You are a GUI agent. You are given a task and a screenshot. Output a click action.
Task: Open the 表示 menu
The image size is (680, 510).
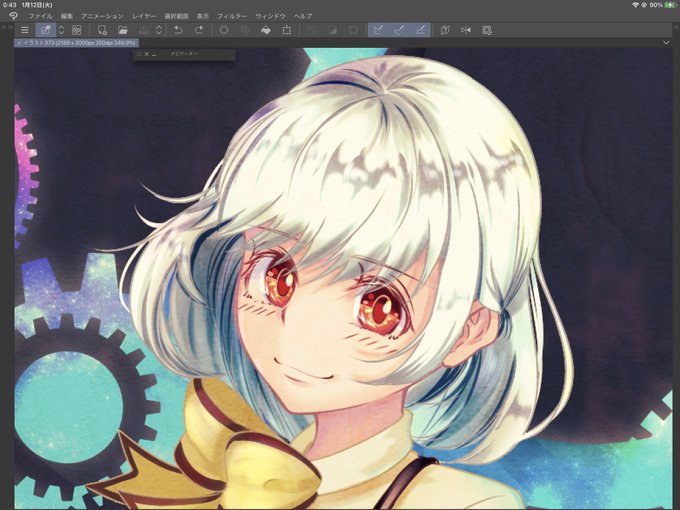point(203,16)
